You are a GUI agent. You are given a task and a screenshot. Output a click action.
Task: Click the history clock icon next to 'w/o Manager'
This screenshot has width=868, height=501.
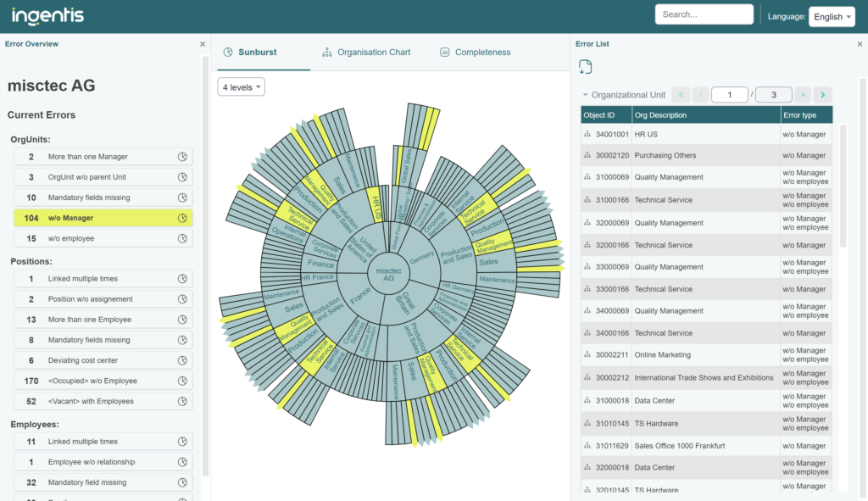[184, 218]
